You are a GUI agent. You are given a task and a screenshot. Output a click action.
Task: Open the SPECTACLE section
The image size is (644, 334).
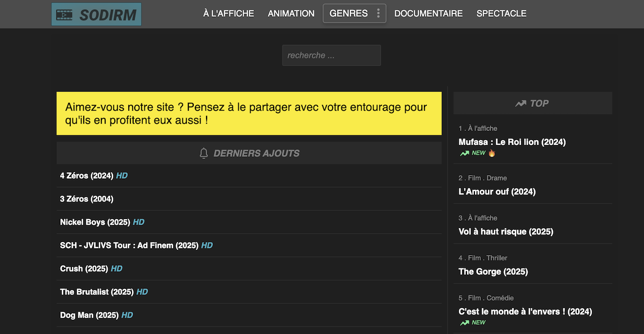501,13
